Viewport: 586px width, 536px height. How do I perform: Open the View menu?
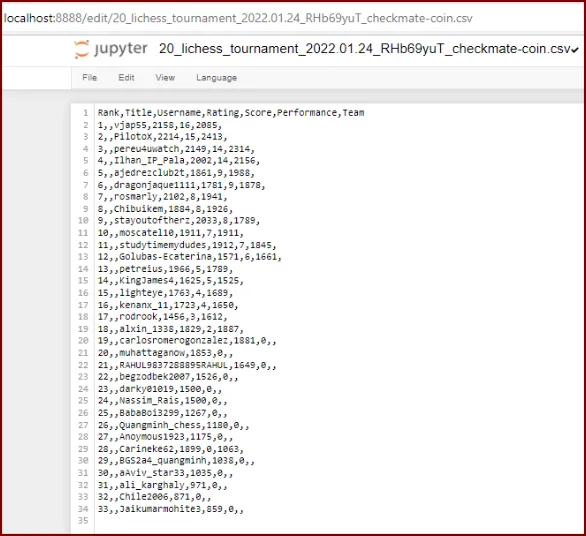(165, 78)
